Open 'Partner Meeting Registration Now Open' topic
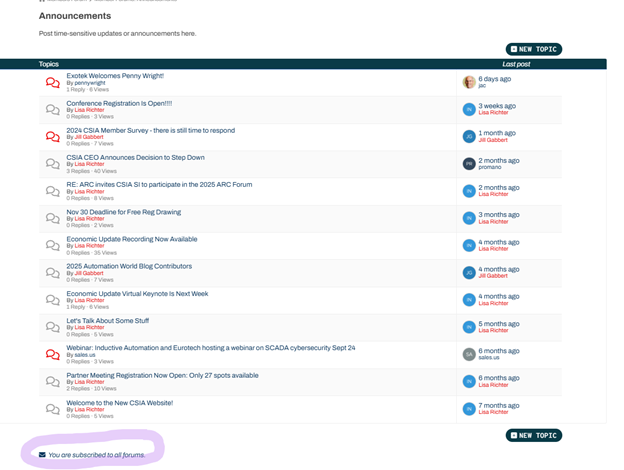This screenshot has height=470, width=624. (162, 375)
